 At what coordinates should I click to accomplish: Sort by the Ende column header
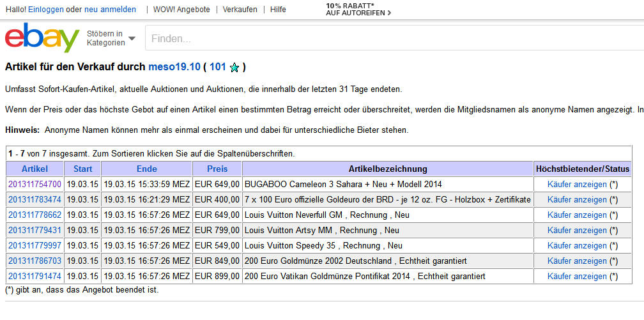(147, 169)
